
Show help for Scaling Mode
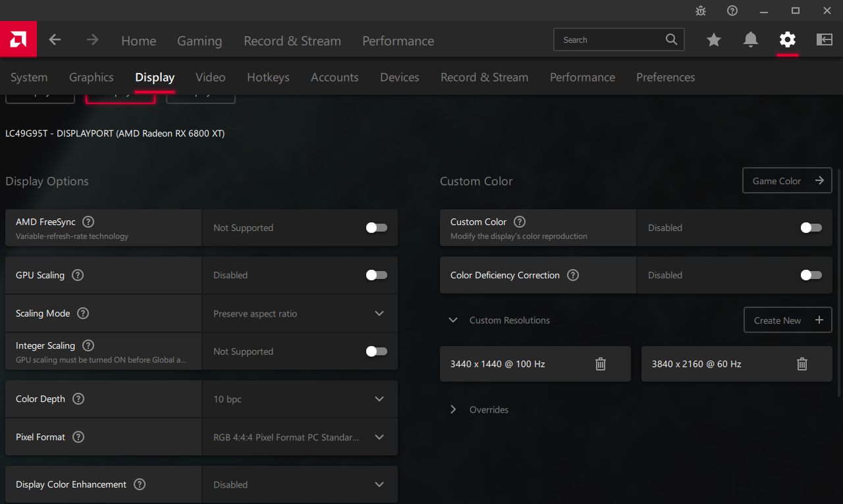pyautogui.click(x=83, y=313)
